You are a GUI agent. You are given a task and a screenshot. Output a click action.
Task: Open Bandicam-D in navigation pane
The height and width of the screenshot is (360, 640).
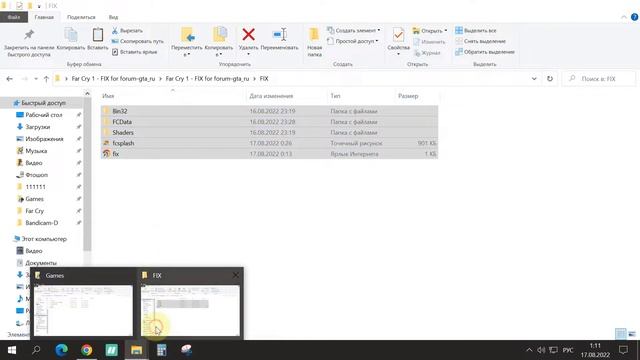point(42,223)
